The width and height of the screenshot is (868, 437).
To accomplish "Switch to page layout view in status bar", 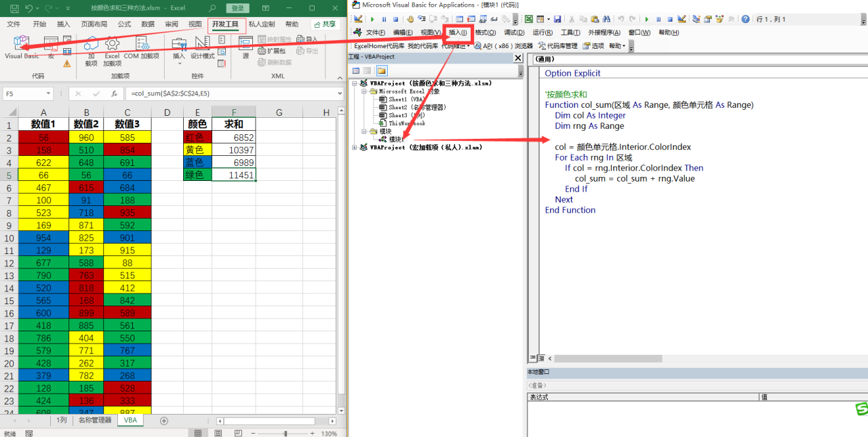I will [x=218, y=433].
